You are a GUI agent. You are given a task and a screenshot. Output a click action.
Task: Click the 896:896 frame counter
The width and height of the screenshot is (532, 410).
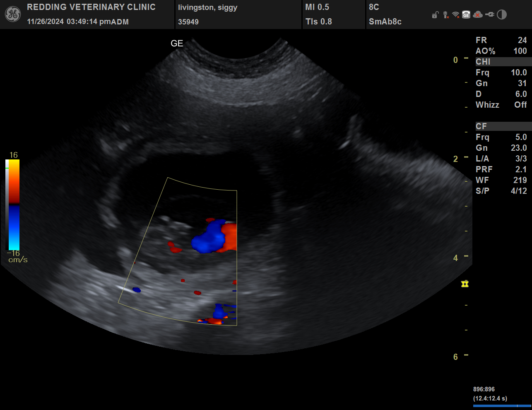click(484, 389)
